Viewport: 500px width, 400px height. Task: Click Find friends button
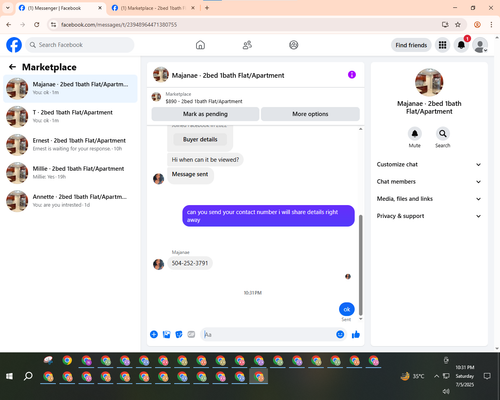411,45
